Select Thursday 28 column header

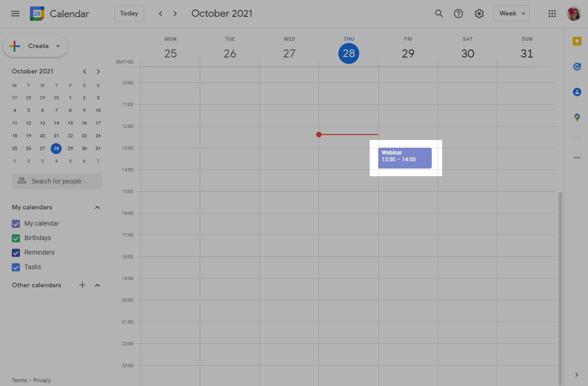coord(349,48)
